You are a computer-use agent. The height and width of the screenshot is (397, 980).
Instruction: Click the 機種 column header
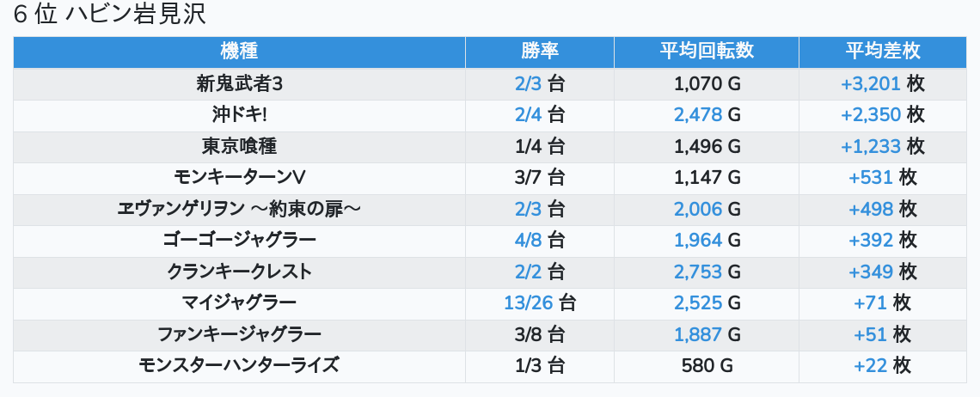(239, 51)
